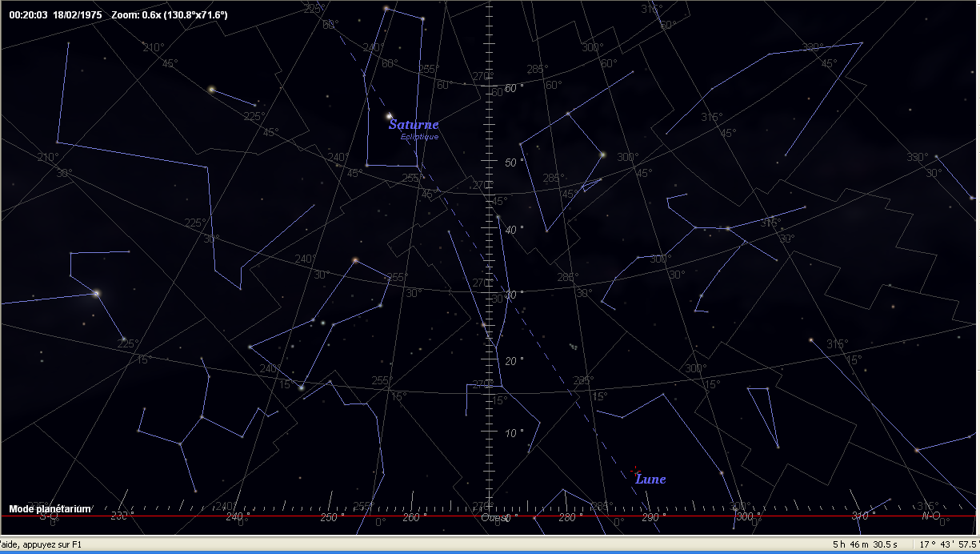Image resolution: width=980 pixels, height=554 pixels.
Task: Click the 18/02/1975 date display
Action: click(x=77, y=15)
